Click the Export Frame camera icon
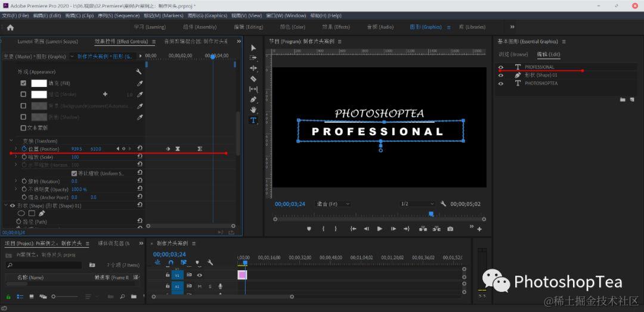 click(x=450, y=229)
